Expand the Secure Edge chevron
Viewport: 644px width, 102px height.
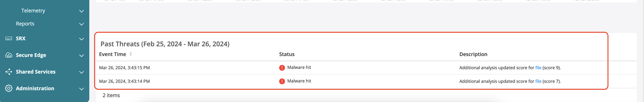(82, 56)
